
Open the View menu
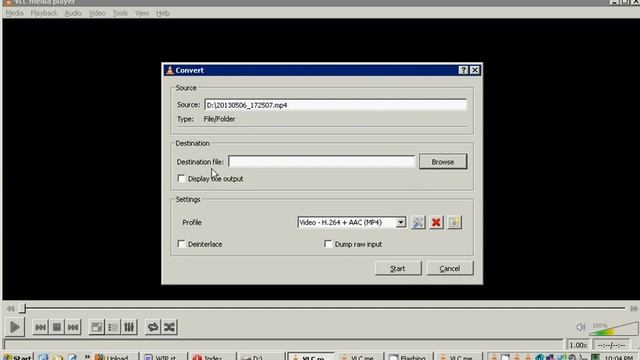tap(142, 13)
